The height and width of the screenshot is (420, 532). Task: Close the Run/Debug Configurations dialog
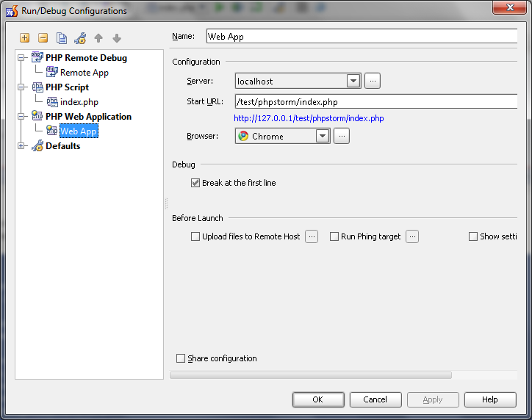(510, 7)
